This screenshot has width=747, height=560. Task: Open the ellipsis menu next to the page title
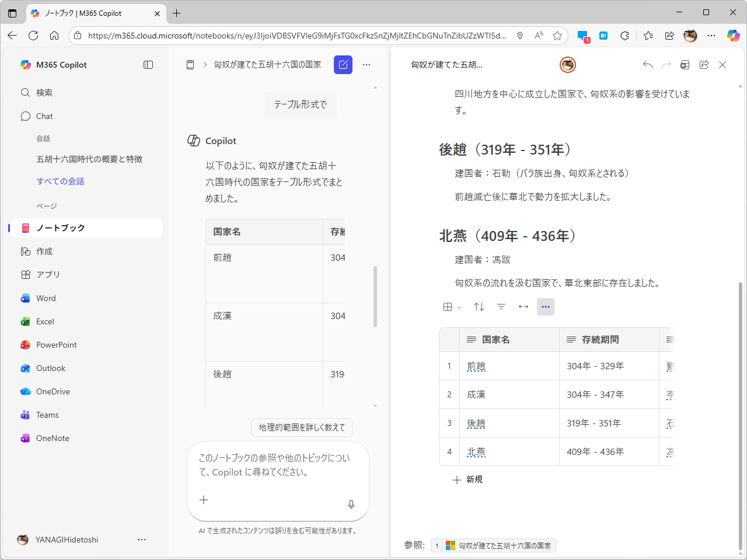(366, 65)
